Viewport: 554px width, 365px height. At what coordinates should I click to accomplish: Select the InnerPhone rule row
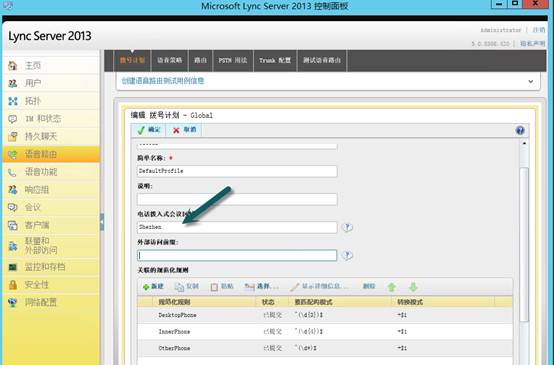tap(325, 331)
